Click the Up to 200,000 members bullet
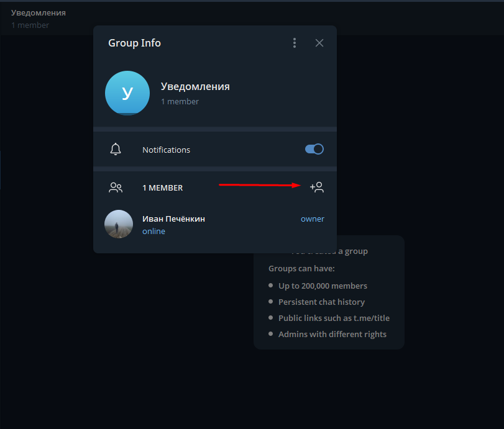This screenshot has height=429, width=504. 323,286
